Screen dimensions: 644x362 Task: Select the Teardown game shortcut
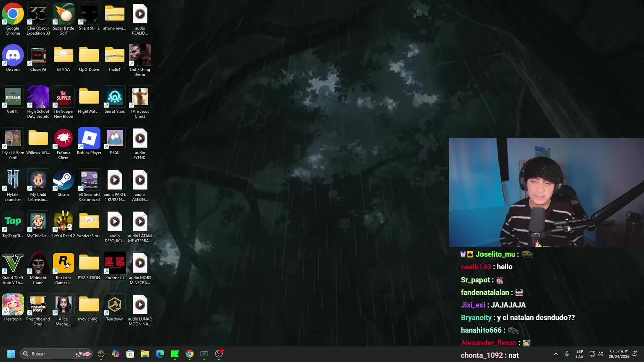click(x=114, y=308)
